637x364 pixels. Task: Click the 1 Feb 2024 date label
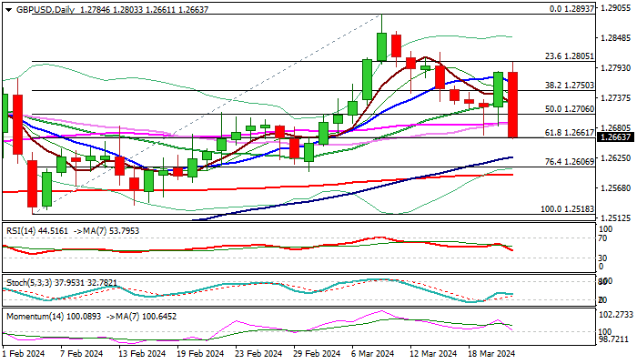[x=23, y=353]
